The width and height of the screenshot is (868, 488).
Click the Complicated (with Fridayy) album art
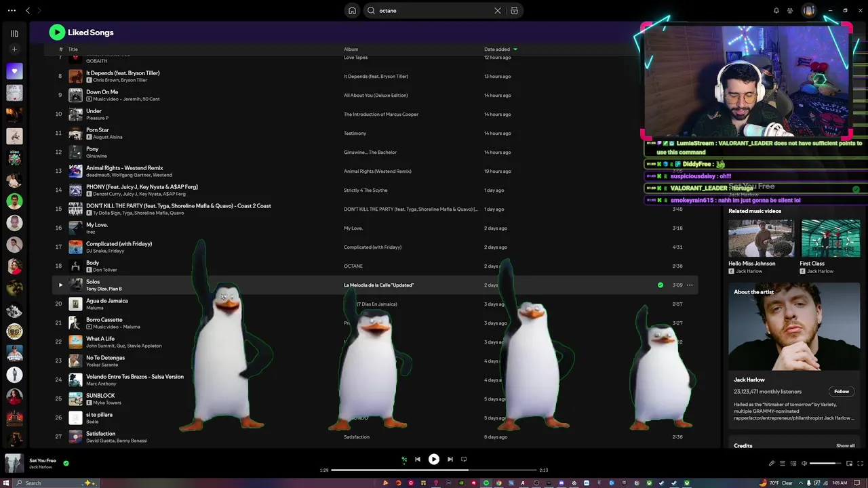[x=75, y=247]
